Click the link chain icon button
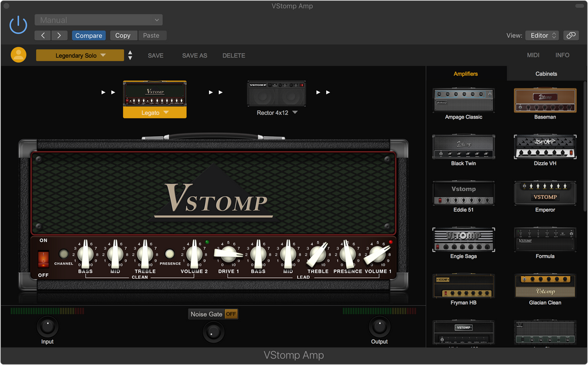Screen dimensions: 588x365 [571, 36]
